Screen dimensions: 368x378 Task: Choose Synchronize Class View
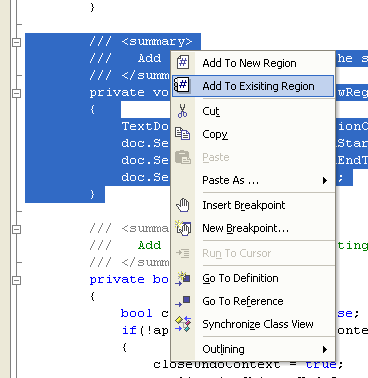click(x=253, y=324)
